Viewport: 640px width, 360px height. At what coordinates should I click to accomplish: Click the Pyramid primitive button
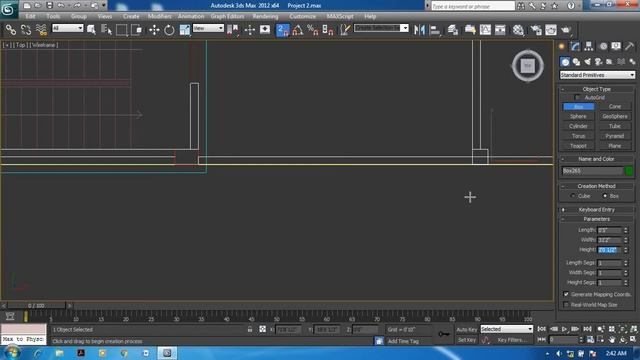pos(615,136)
